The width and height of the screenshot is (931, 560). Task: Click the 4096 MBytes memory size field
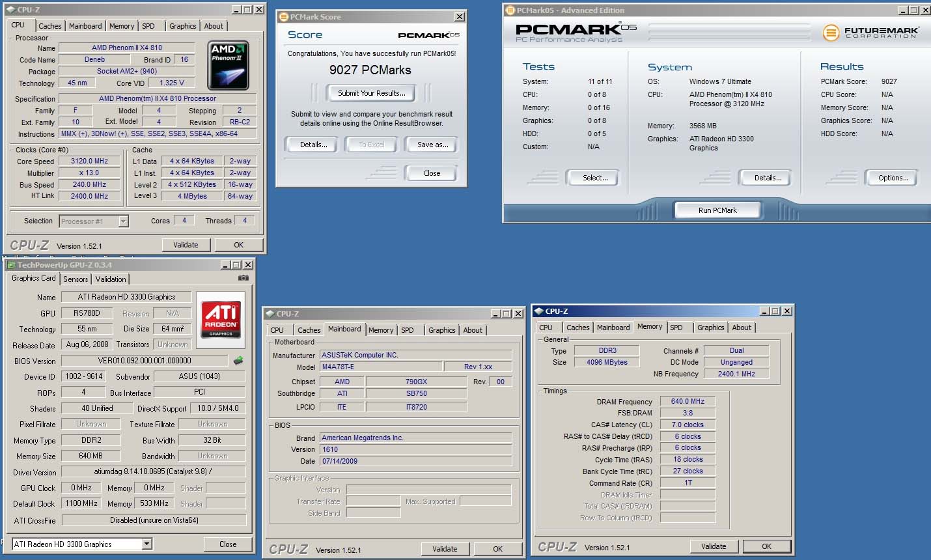click(x=607, y=362)
